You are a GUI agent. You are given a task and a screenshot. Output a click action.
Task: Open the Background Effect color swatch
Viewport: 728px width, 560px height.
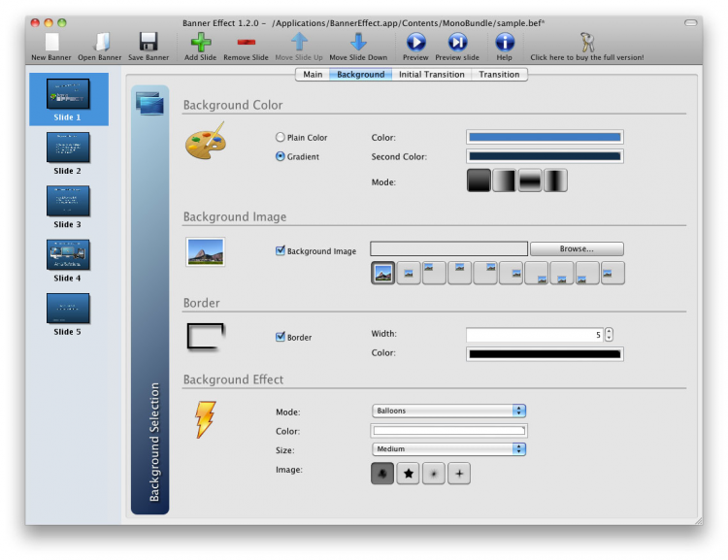click(449, 431)
